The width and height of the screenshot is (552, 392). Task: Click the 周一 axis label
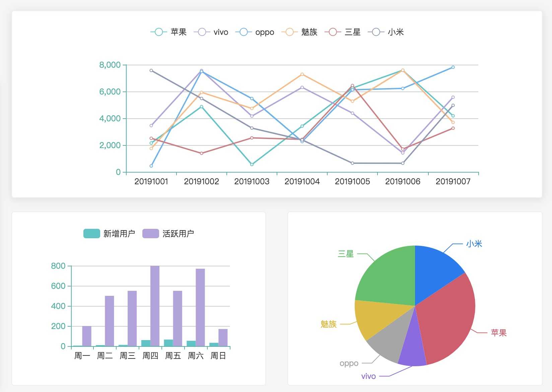(x=82, y=356)
